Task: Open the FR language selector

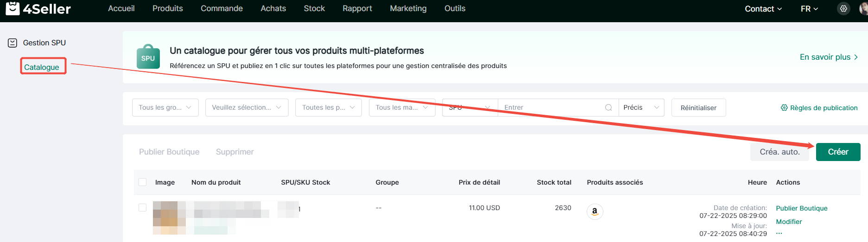Action: [810, 9]
